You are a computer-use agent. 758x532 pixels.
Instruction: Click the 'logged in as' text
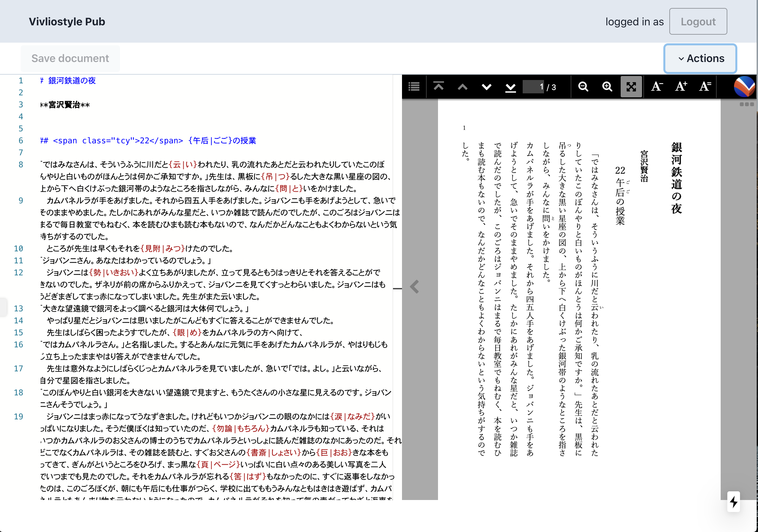(x=635, y=22)
